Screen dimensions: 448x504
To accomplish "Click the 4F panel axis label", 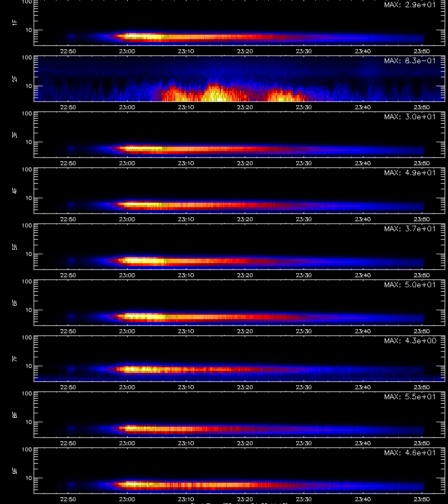I will tap(15, 190).
